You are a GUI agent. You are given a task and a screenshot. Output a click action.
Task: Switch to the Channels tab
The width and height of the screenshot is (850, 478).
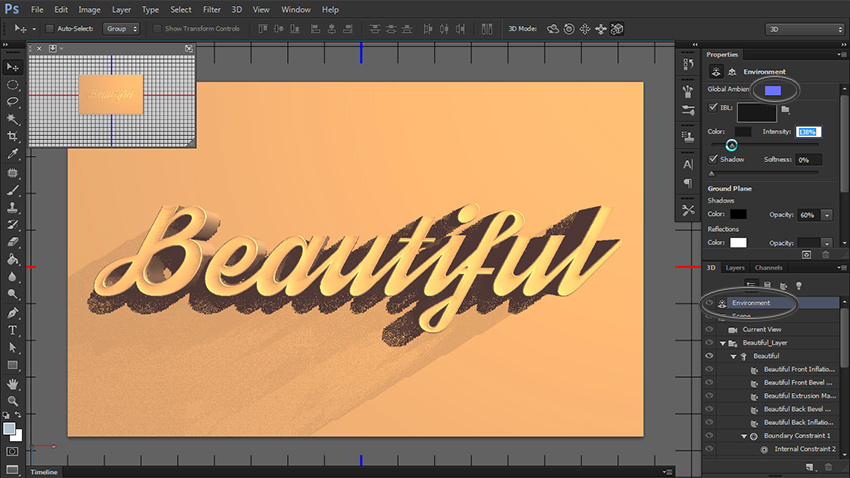click(768, 268)
